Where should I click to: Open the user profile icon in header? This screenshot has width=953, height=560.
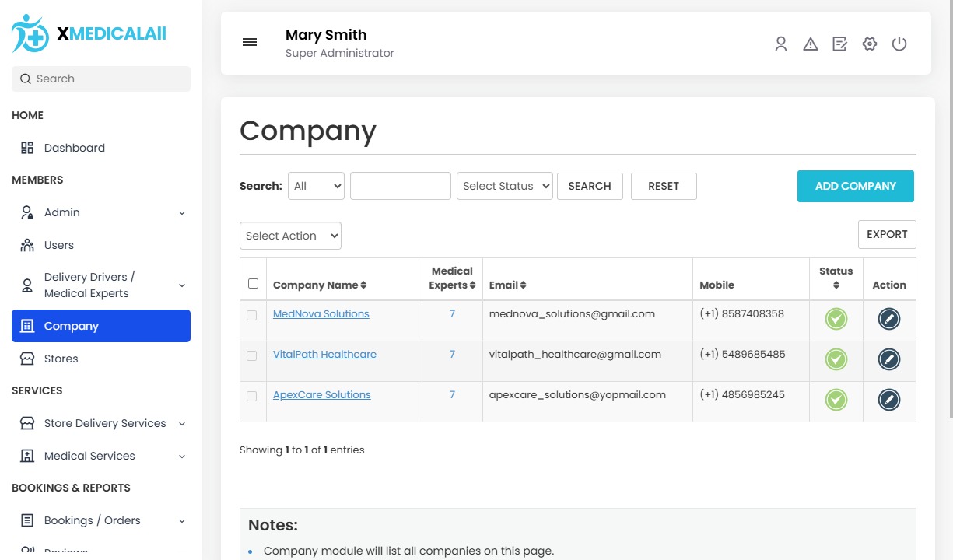coord(781,44)
